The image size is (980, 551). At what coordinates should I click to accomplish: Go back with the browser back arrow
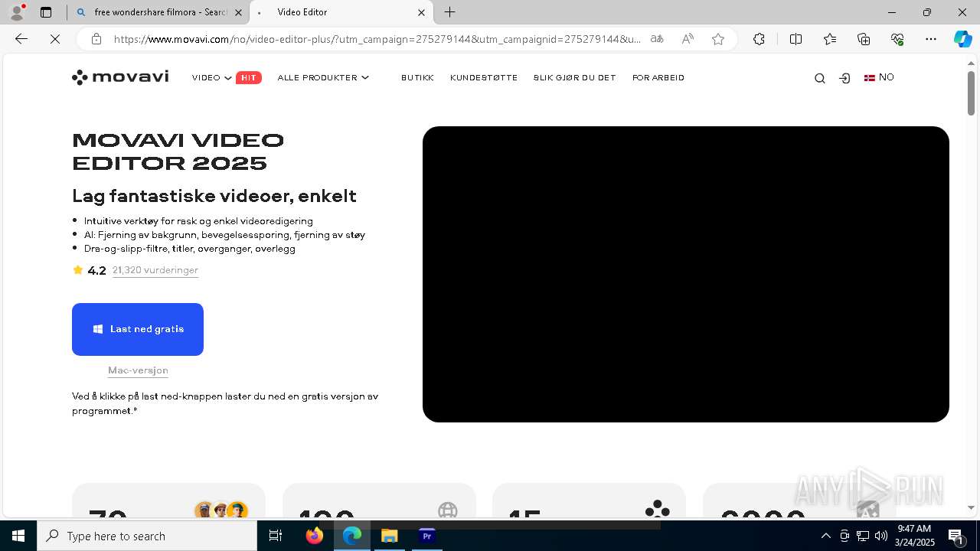[21, 39]
